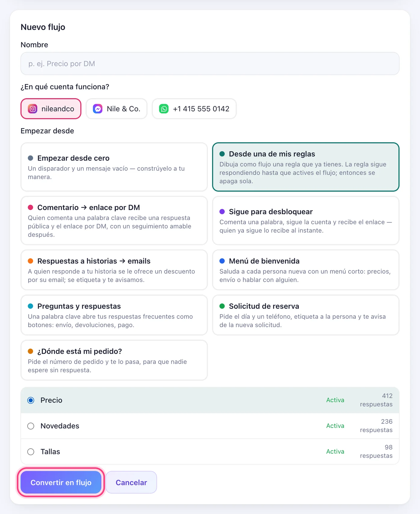The width and height of the screenshot is (420, 514).
Task: Click the WhatsApp icon beside +1 415 555 0142
Action: pos(164,109)
